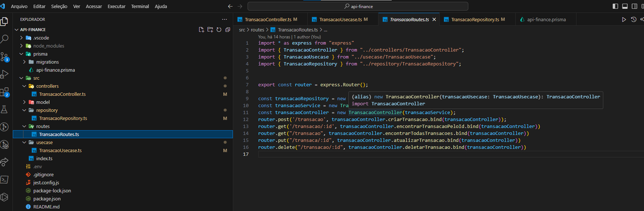Image resolution: width=644 pixels, height=211 pixels.
Task: Click the 'src' breadcrumb segment
Action: [242, 30]
